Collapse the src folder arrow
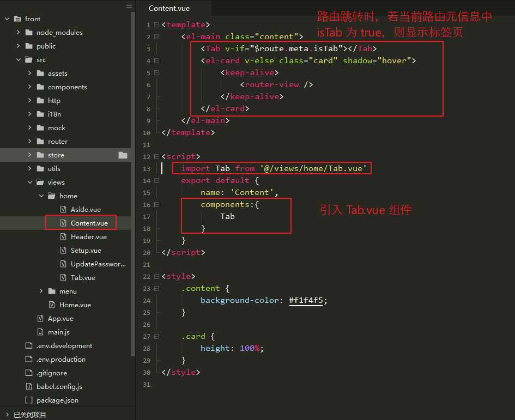This screenshot has height=420, width=515. [19, 59]
